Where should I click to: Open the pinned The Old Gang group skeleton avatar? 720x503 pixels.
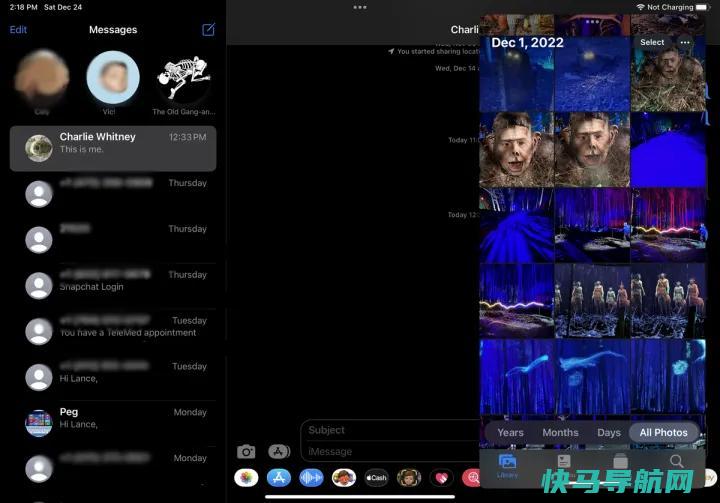184,77
